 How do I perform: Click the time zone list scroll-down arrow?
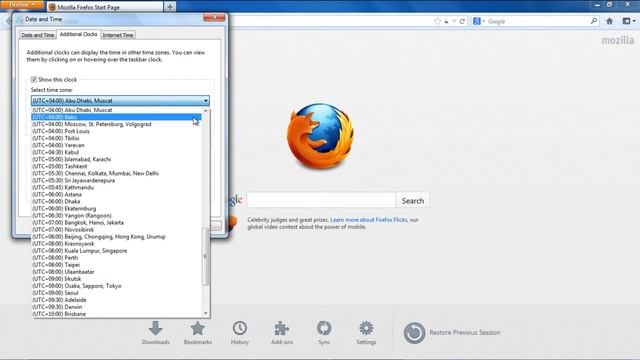(206, 313)
